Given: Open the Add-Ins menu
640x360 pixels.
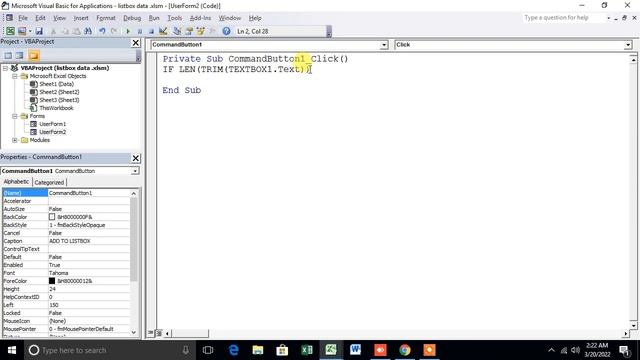Looking at the screenshot, I should [200, 18].
